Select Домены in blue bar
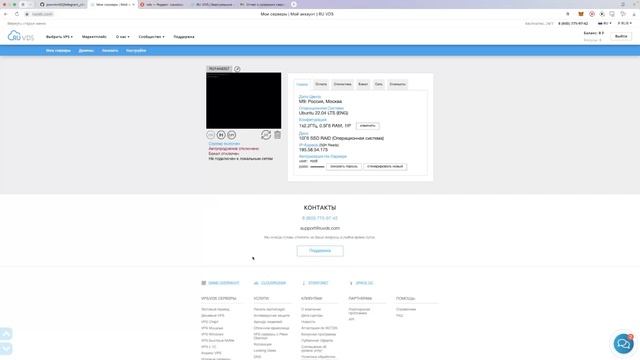The width and height of the screenshot is (640, 360). click(86, 51)
